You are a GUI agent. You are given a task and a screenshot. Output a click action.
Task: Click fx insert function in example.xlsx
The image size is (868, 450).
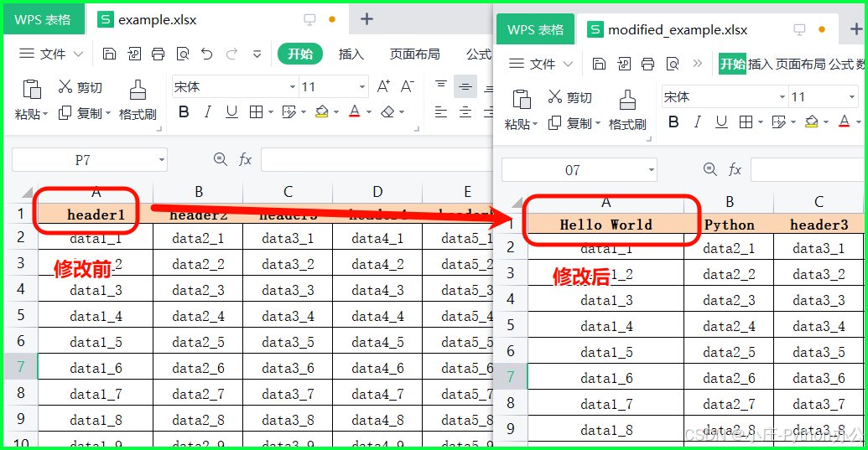point(245,160)
